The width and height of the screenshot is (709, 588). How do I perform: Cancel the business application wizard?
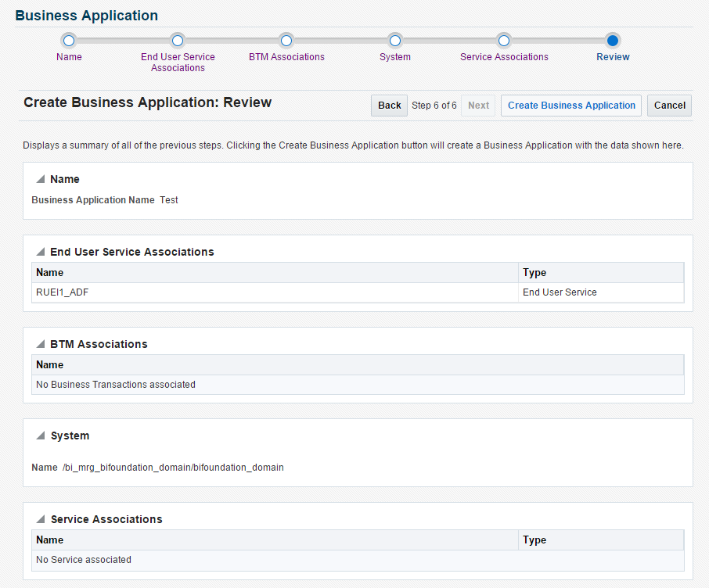pos(669,106)
